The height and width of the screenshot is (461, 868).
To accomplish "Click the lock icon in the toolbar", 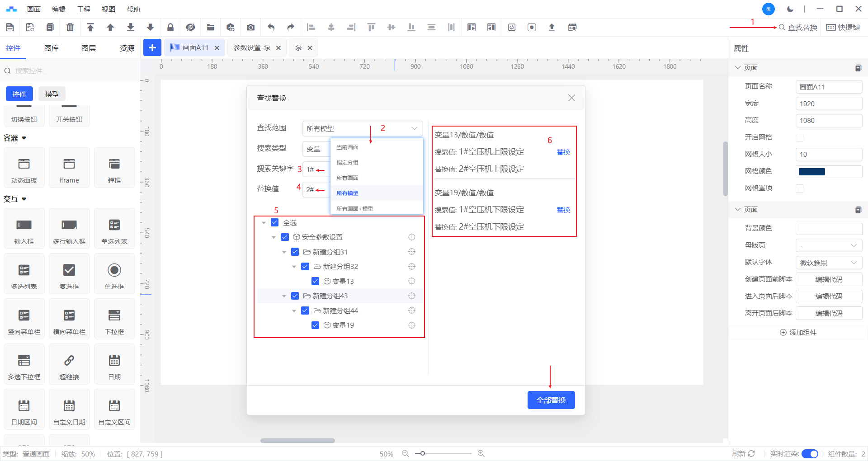I will coord(170,28).
